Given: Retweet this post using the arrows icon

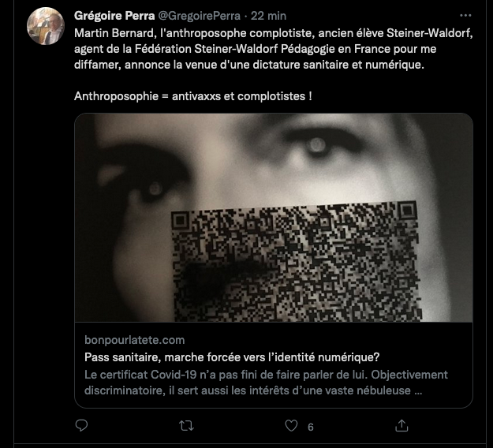Looking at the screenshot, I should (186, 426).
